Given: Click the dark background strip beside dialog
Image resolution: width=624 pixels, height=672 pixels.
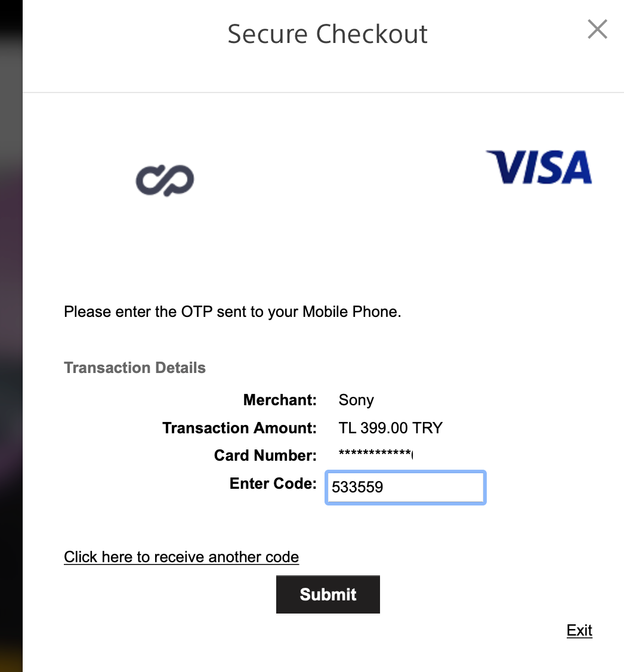Looking at the screenshot, I should tap(11, 336).
